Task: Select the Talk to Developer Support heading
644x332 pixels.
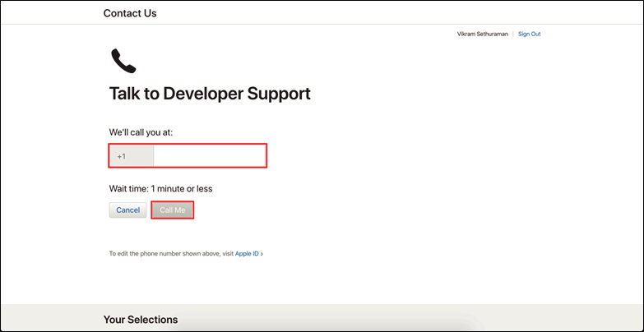Action: pos(210,94)
